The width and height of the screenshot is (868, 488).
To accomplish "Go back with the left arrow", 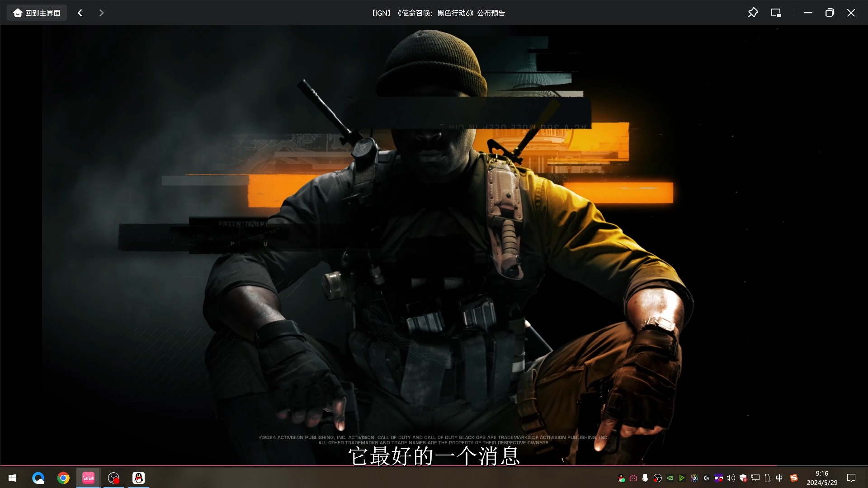I will click(80, 13).
